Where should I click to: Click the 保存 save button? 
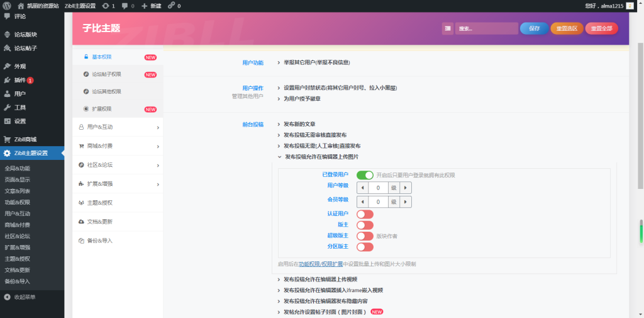click(534, 28)
